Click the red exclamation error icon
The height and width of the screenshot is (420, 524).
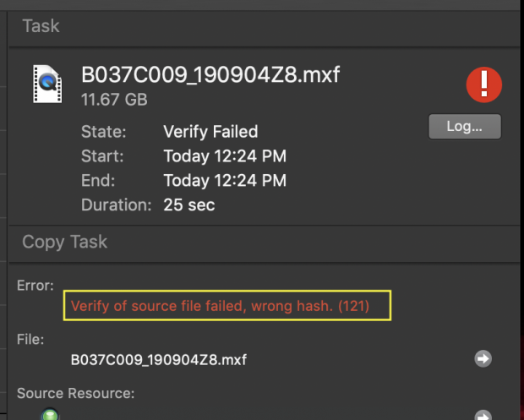(484, 85)
